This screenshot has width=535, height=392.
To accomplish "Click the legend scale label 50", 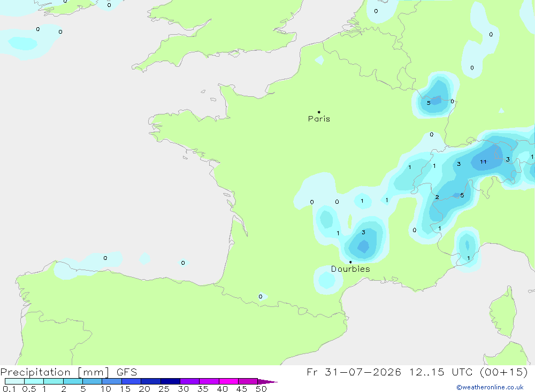I will [x=261, y=389].
